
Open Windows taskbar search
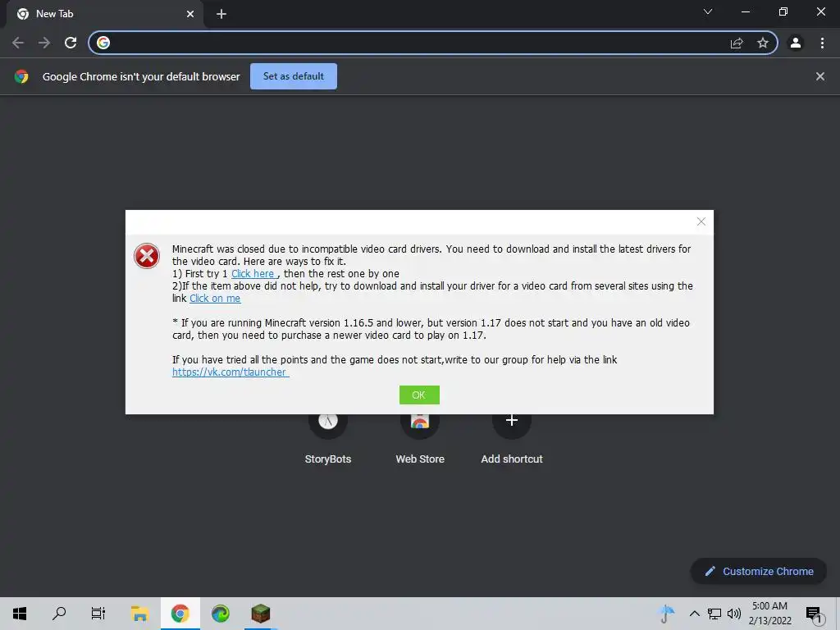pyautogui.click(x=59, y=614)
